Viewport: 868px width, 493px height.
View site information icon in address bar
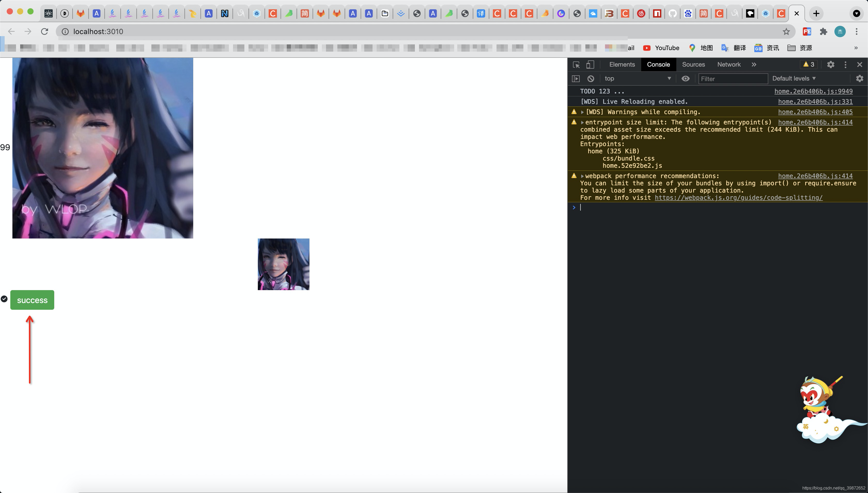pyautogui.click(x=65, y=31)
